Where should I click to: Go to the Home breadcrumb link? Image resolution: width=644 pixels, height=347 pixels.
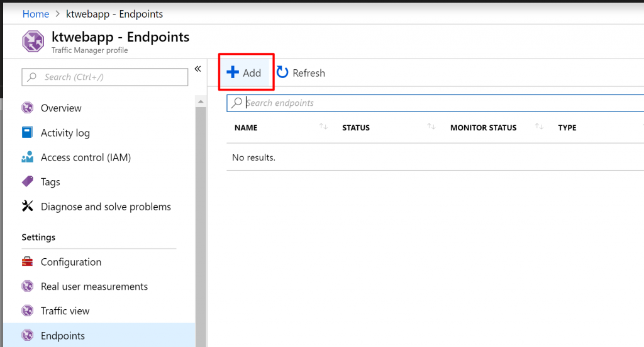pyautogui.click(x=36, y=14)
